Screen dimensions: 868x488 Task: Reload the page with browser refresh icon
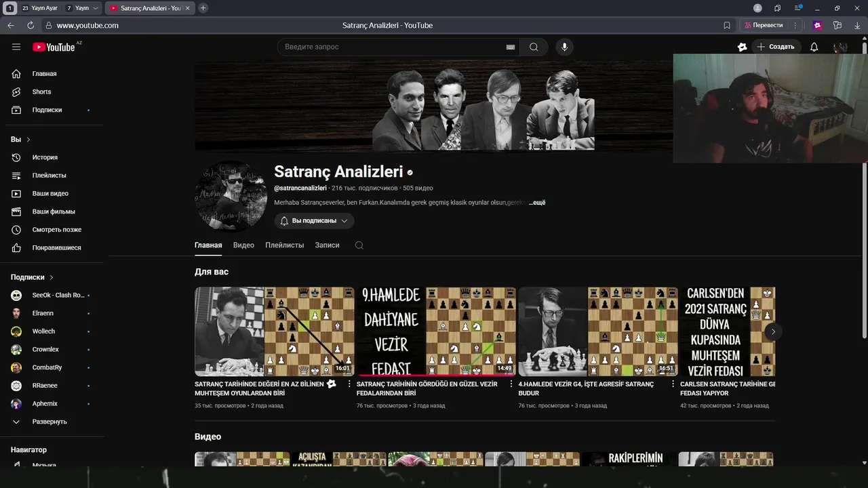(31, 25)
